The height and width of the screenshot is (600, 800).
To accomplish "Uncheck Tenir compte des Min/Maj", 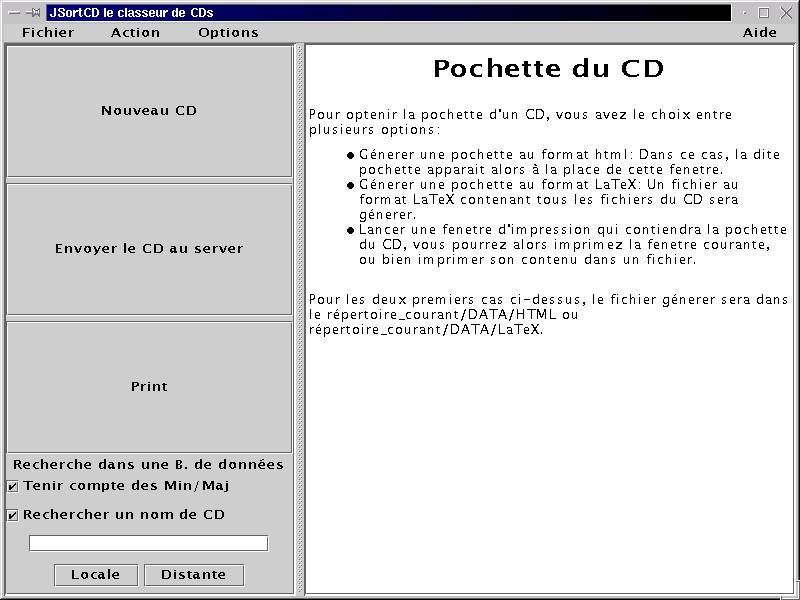I will click(13, 487).
